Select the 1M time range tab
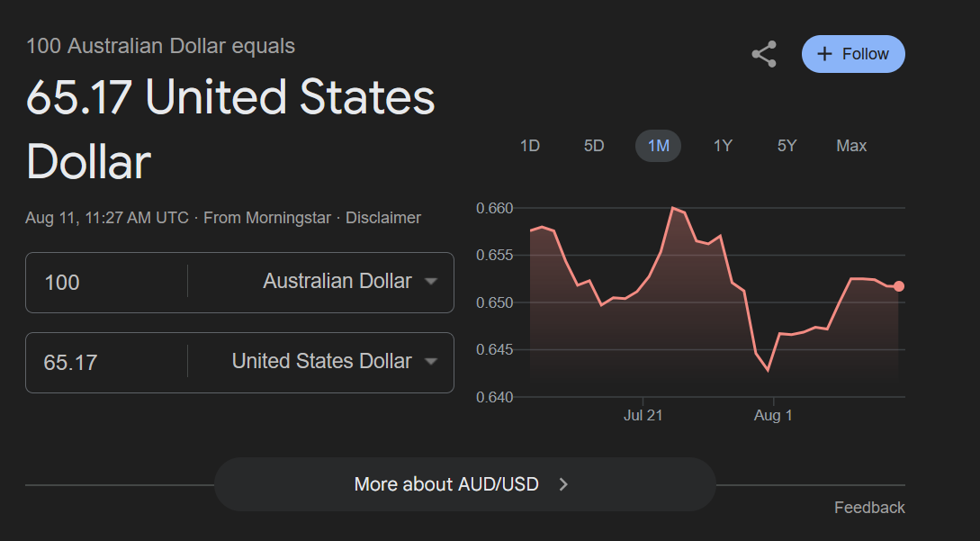980x541 pixels. [658, 146]
